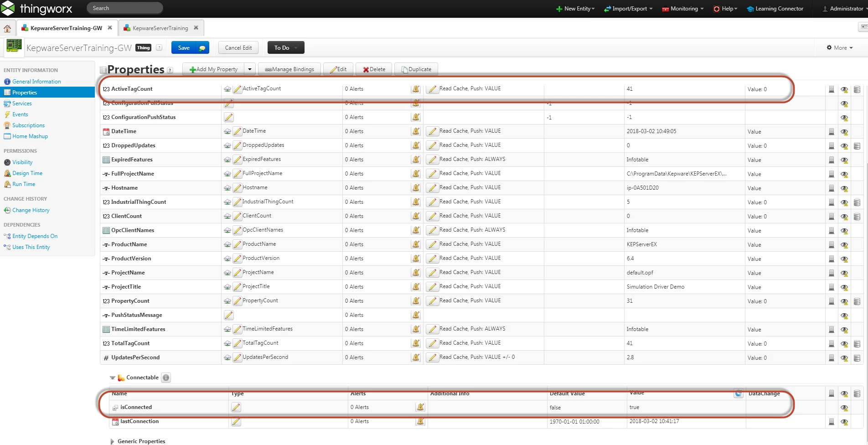Screen dimensions: 868x445
Task: Click the Properties help question-mark icon
Action: [170, 70]
